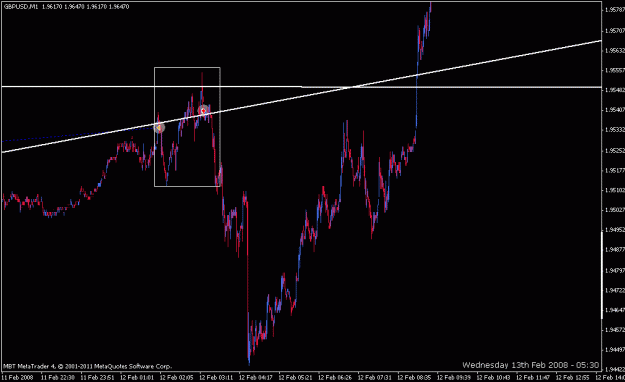
Task: Click the 1.95252 price scale label
Action: pyautogui.click(x=615, y=150)
